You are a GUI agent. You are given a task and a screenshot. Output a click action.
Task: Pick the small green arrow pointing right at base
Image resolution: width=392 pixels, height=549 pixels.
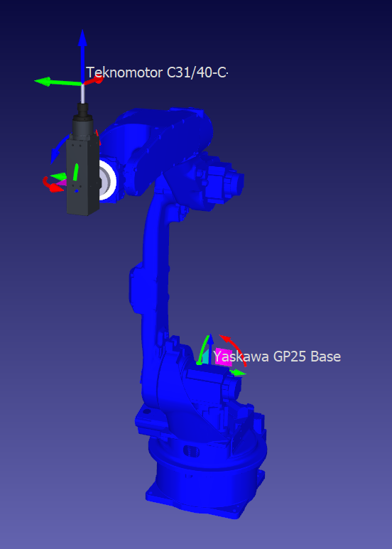[239, 373]
